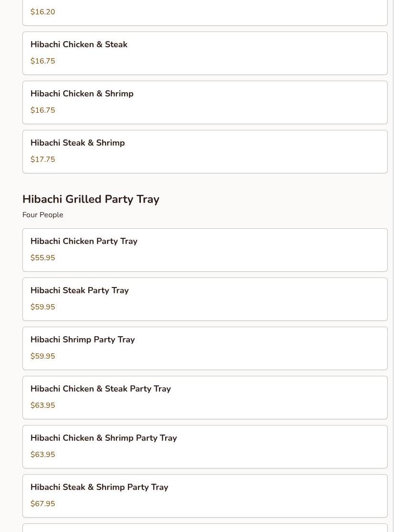This screenshot has height=532, width=403.
Task: Open the Hibachi Chicken & Steak item
Action: [205, 53]
